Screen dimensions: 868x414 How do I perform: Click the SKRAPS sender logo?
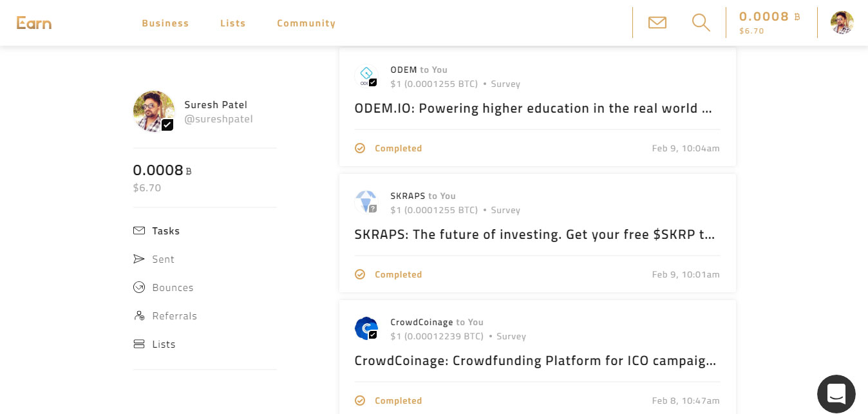coord(366,202)
